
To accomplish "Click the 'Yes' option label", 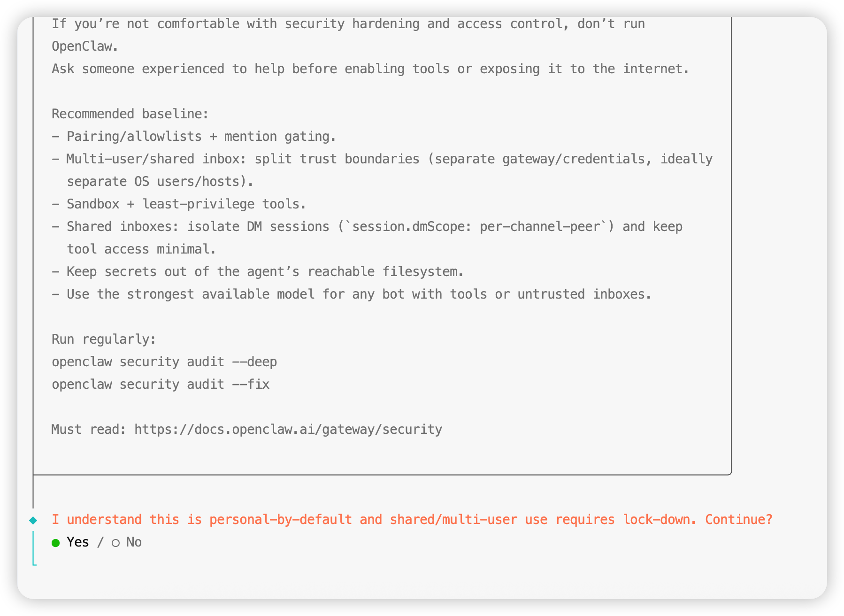I will (78, 542).
